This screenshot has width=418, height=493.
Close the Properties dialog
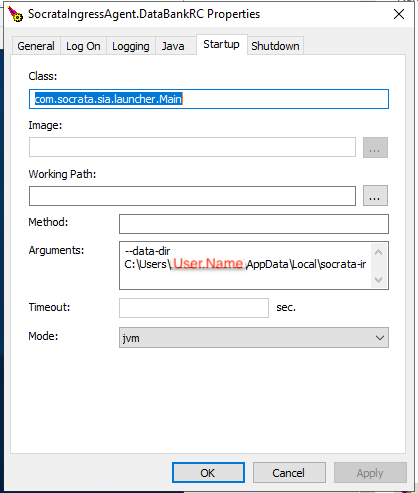pyautogui.click(x=399, y=14)
